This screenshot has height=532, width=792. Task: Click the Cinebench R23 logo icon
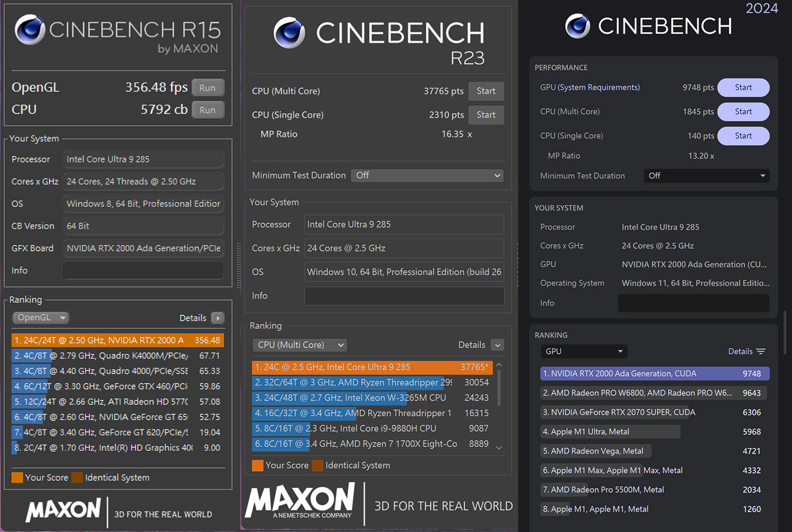tap(288, 33)
